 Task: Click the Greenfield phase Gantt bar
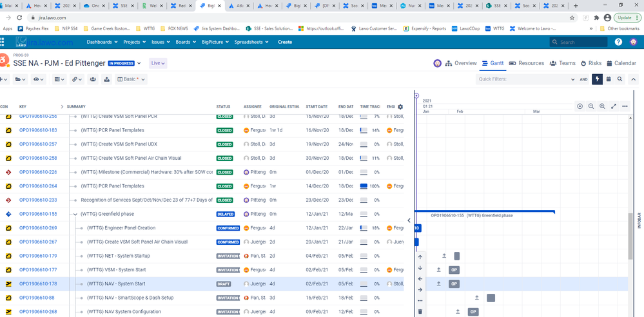point(485,211)
